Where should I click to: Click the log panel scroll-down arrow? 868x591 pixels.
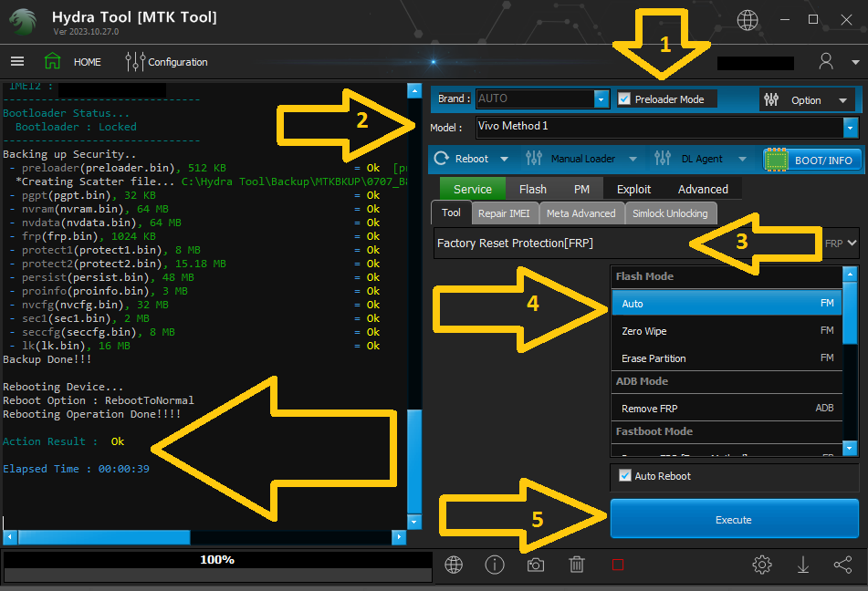coord(414,522)
